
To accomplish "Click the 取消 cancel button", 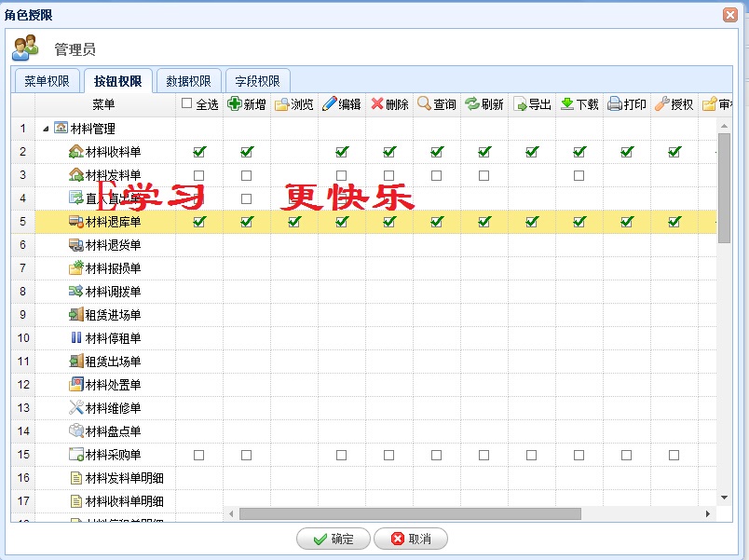I will pyautogui.click(x=410, y=539).
